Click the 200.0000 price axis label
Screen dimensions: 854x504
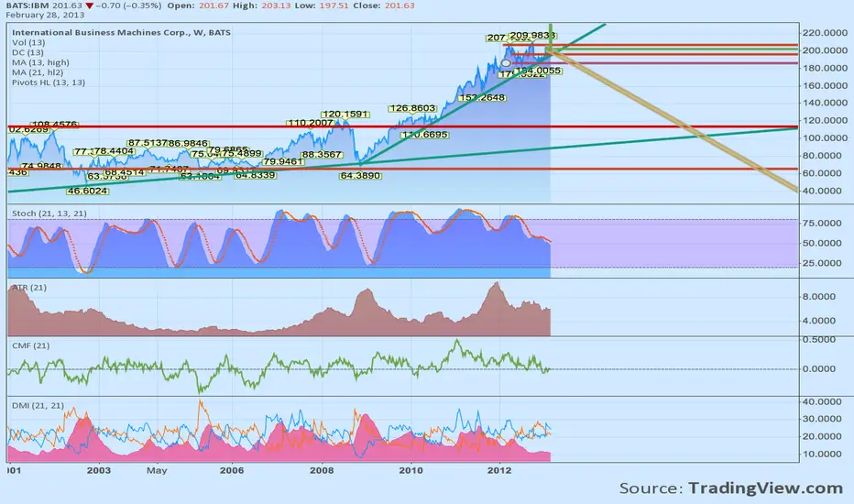click(x=825, y=50)
